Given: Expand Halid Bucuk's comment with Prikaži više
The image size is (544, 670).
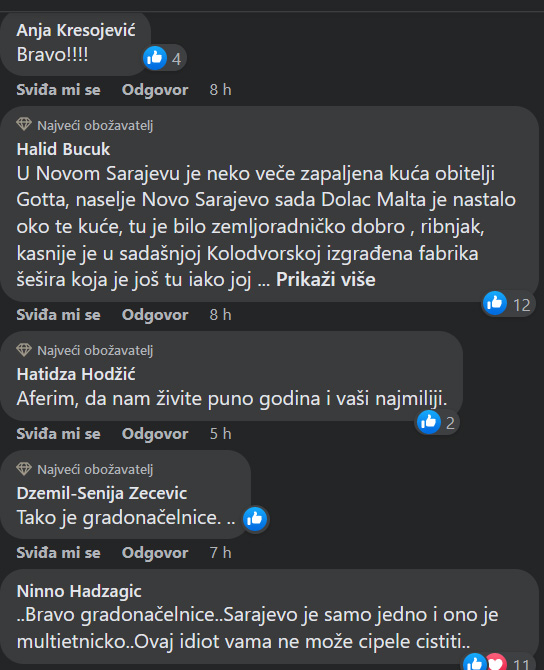Looking at the screenshot, I should click(x=326, y=280).
